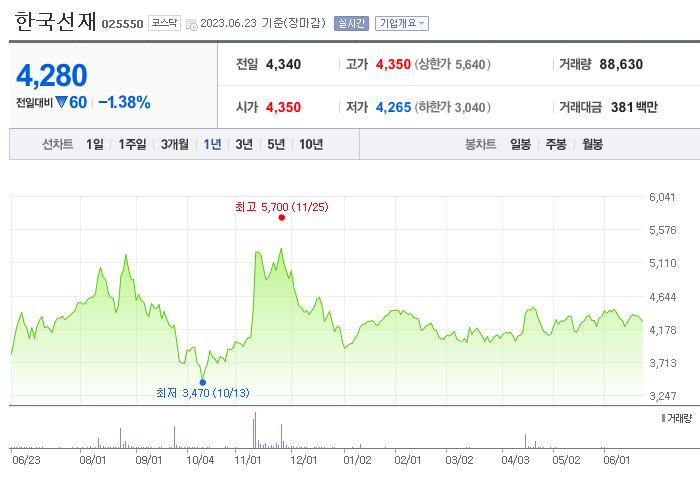
Task: Click the 3,247 y-axis price label
Action: (662, 396)
